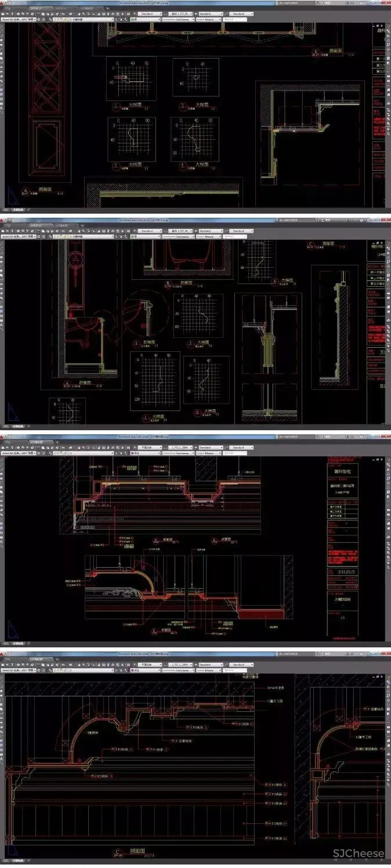Click the UCS icon in top window's drawing area

tap(12, 195)
